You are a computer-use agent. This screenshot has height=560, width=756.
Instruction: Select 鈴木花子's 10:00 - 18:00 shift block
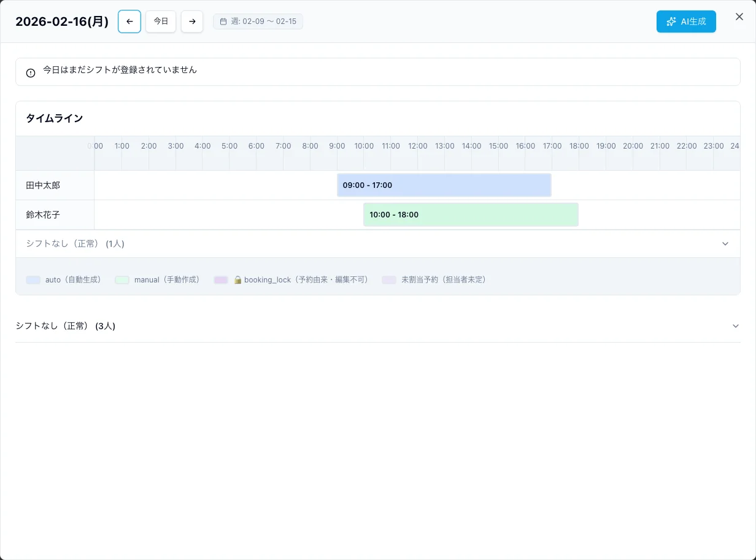(471, 215)
